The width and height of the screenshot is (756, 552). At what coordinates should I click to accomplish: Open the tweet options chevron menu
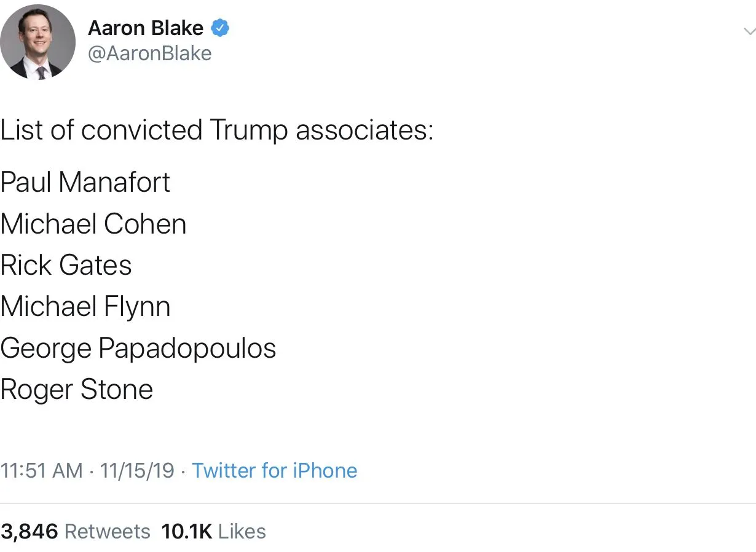(x=748, y=31)
